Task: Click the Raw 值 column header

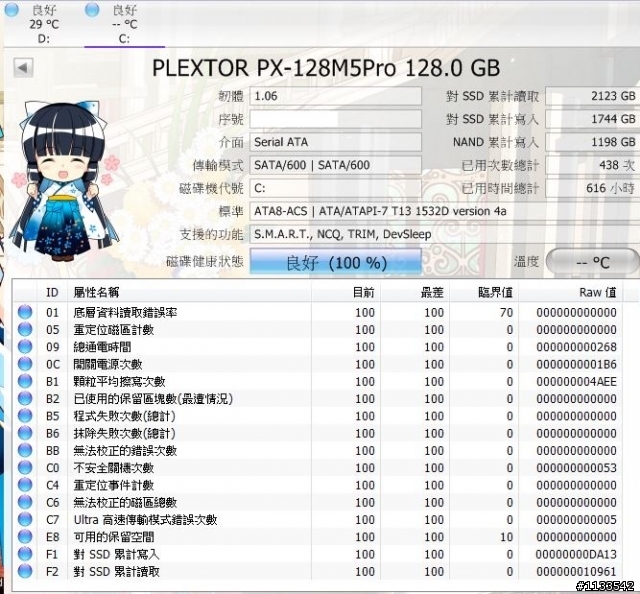Action: tap(571, 292)
